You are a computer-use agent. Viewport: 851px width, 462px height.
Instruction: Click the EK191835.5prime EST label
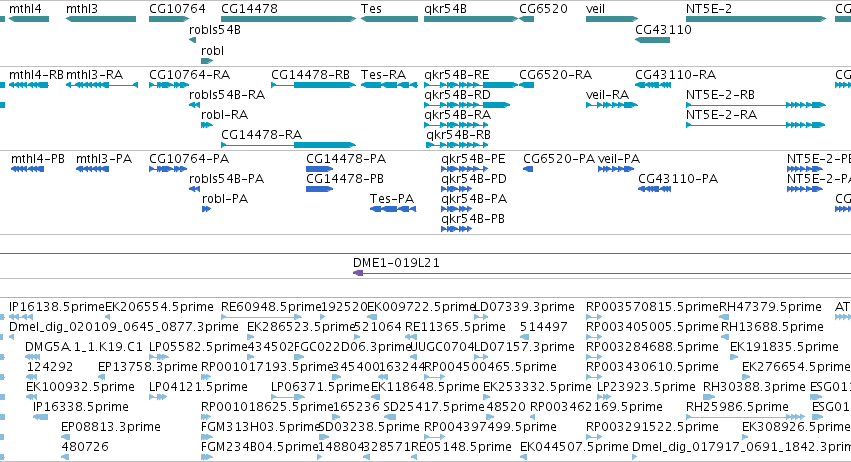[784, 347]
